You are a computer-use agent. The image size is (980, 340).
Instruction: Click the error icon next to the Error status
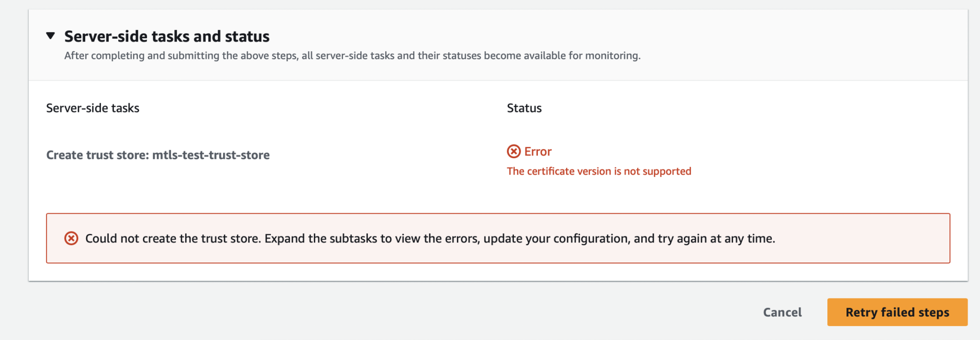click(x=513, y=152)
